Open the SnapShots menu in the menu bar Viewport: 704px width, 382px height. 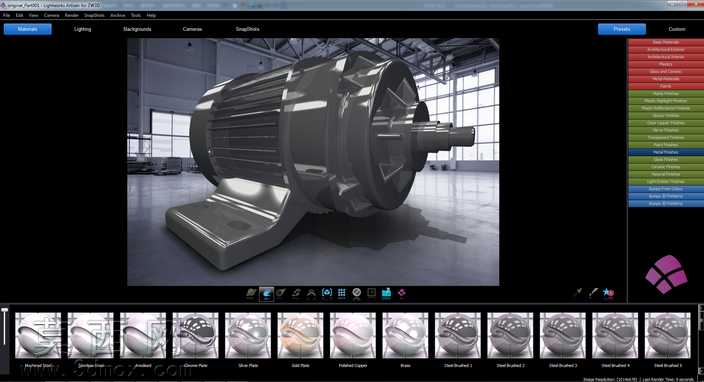click(94, 15)
